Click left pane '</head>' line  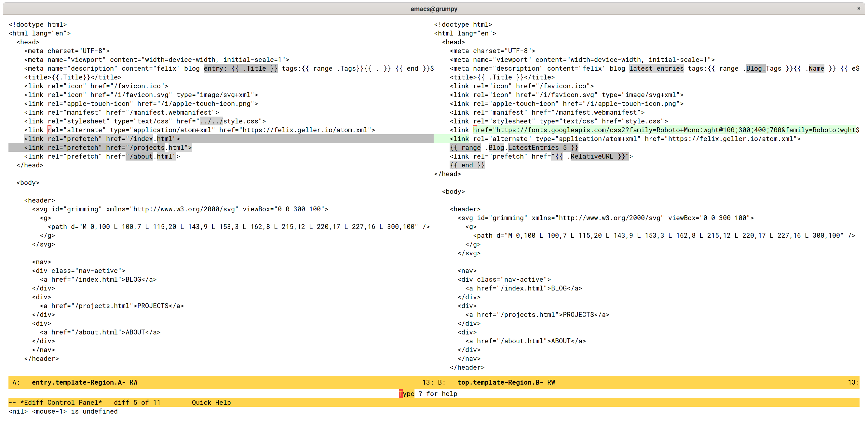tap(30, 165)
